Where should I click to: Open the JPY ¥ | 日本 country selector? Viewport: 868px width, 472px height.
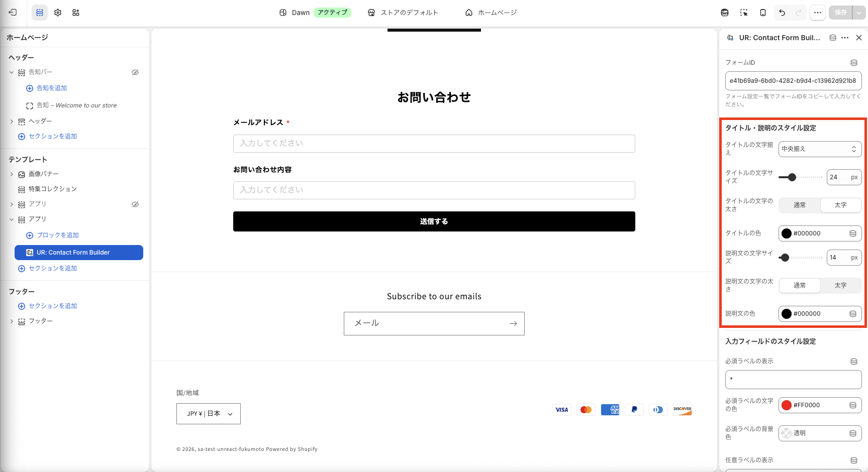tap(209, 414)
